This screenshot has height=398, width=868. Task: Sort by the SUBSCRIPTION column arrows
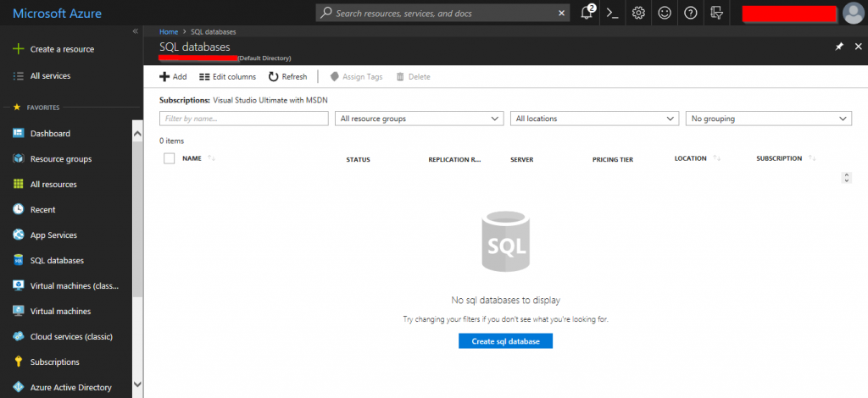tap(812, 158)
